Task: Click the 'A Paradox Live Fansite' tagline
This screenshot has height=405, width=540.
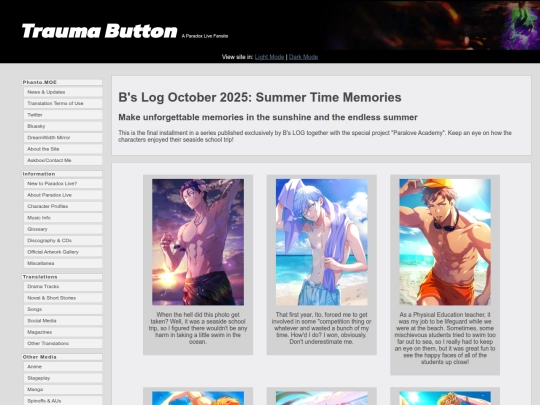Action: coord(205,36)
